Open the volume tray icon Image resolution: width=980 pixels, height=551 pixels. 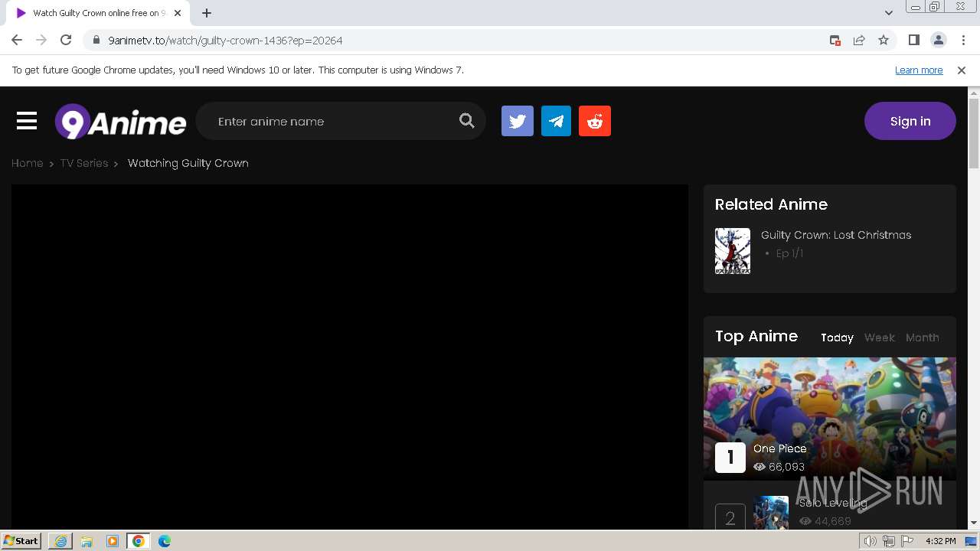pos(870,541)
